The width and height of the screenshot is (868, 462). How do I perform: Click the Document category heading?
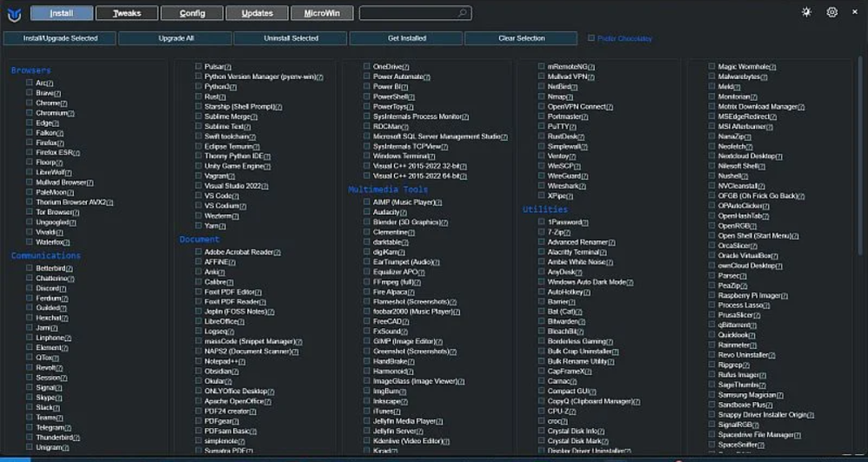(x=199, y=239)
